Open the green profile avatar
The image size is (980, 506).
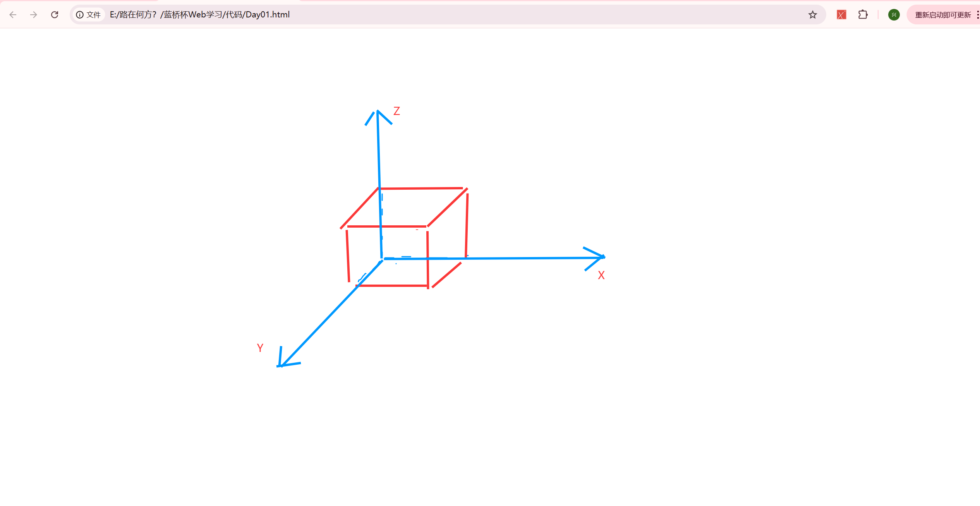pyautogui.click(x=894, y=15)
